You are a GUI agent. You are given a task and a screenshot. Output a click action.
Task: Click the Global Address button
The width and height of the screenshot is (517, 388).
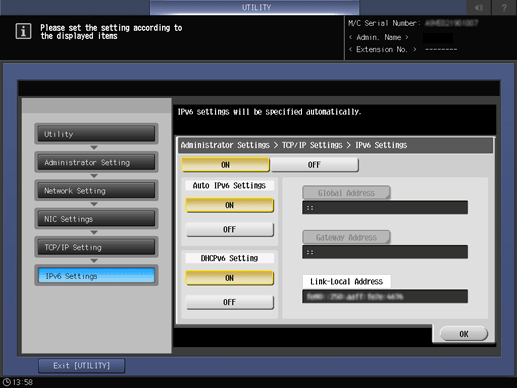346,193
